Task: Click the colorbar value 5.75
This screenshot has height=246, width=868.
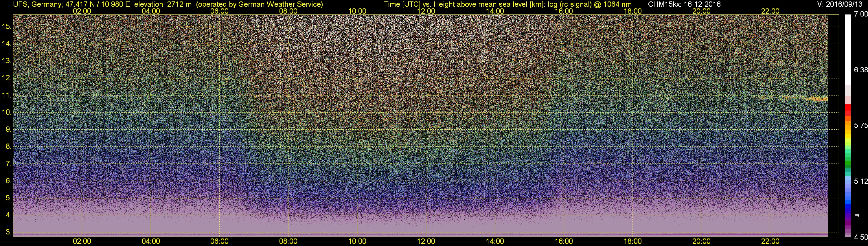Action: (x=861, y=125)
